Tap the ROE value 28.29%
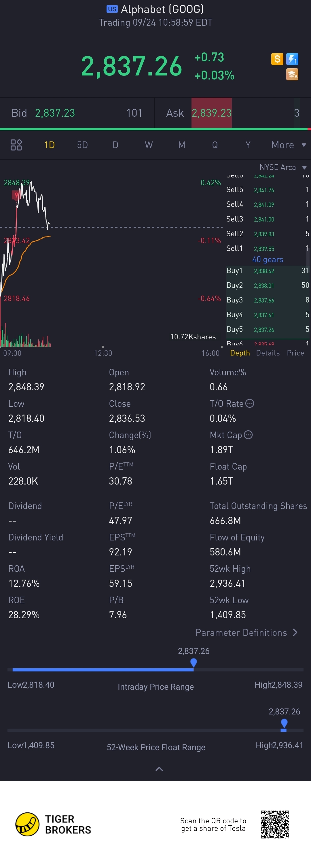The height and width of the screenshot is (868, 311). (24, 614)
